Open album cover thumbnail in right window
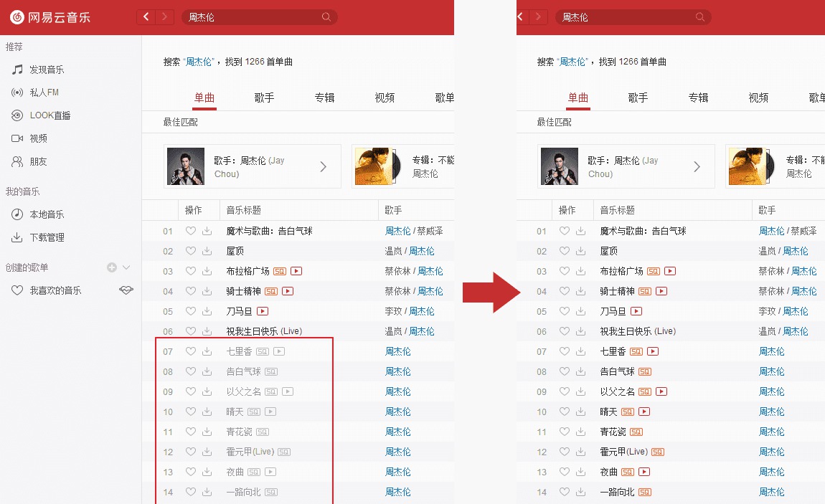This screenshot has height=504, width=825. (x=748, y=166)
